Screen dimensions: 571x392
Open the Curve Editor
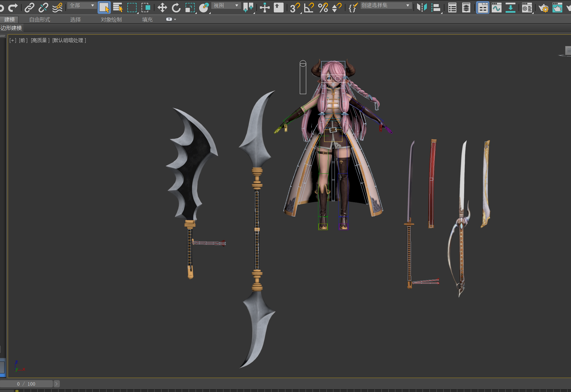click(x=496, y=8)
